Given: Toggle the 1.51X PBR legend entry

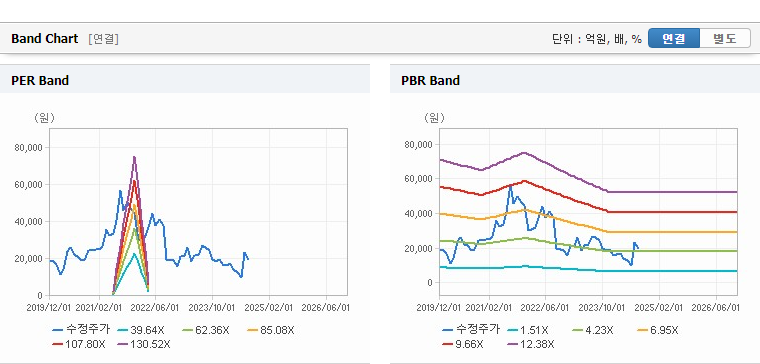Looking at the screenshot, I should pos(528,331).
